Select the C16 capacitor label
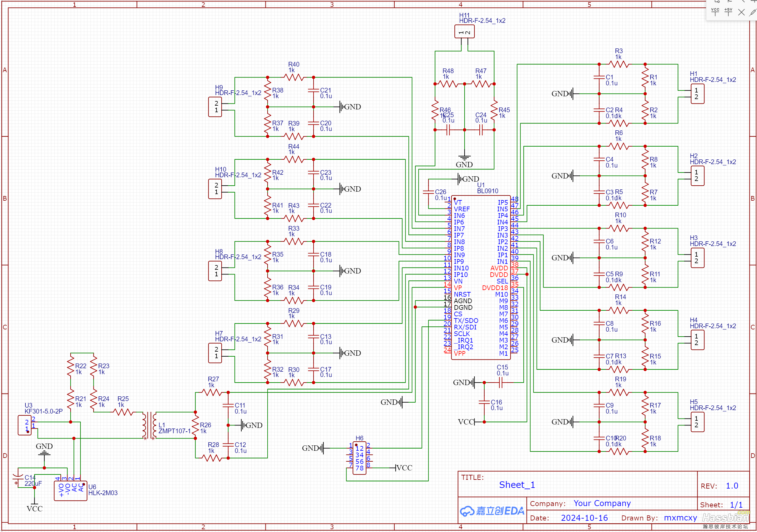The height and width of the screenshot is (532, 757). (497, 402)
